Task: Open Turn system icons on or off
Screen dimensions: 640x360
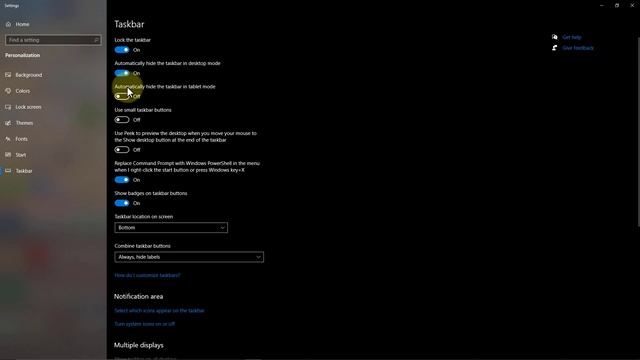Action: (x=144, y=324)
